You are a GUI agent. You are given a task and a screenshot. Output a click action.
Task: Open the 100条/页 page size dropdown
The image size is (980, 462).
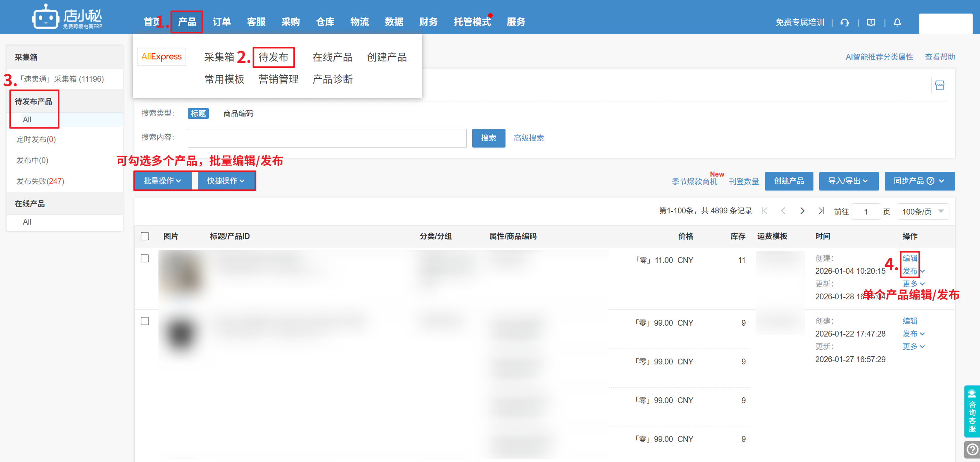point(923,211)
